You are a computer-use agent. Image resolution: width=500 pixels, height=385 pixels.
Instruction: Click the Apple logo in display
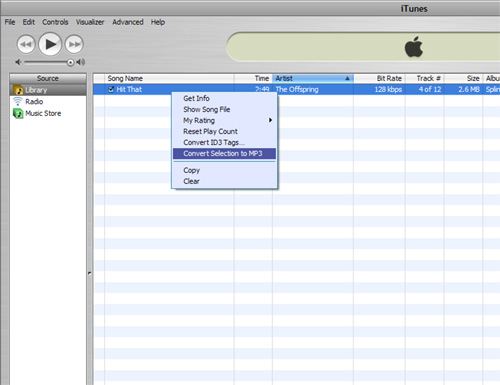pyautogui.click(x=414, y=47)
